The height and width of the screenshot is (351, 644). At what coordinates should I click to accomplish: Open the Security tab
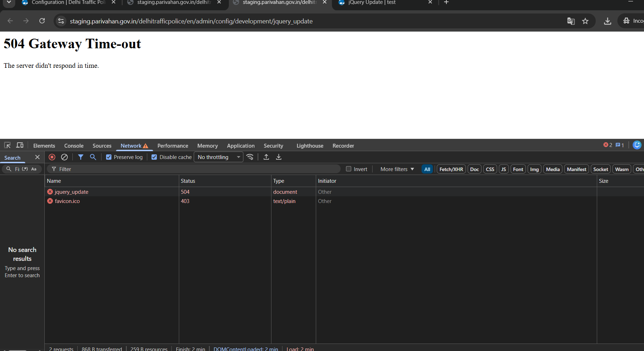pos(274,146)
